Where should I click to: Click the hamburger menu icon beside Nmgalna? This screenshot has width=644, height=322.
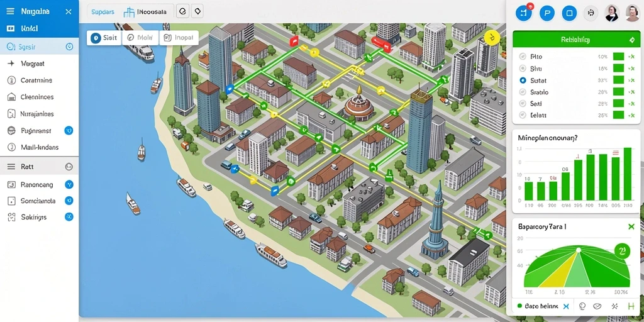click(10, 11)
